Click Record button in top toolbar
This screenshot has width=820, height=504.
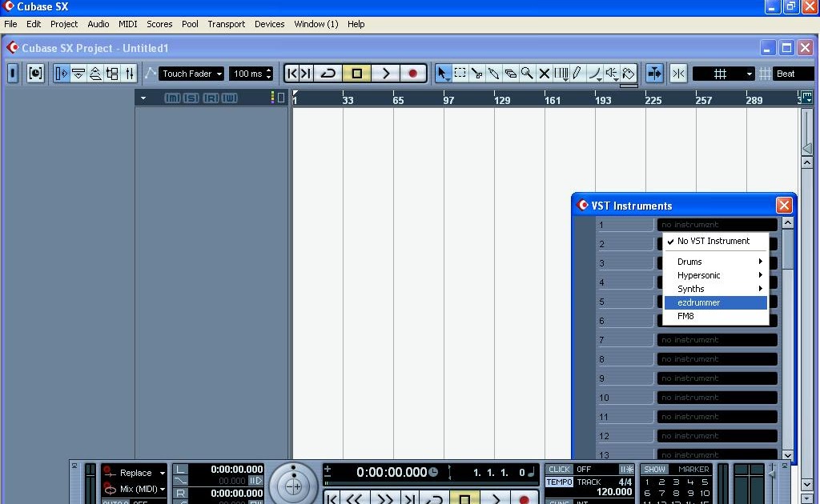413,74
